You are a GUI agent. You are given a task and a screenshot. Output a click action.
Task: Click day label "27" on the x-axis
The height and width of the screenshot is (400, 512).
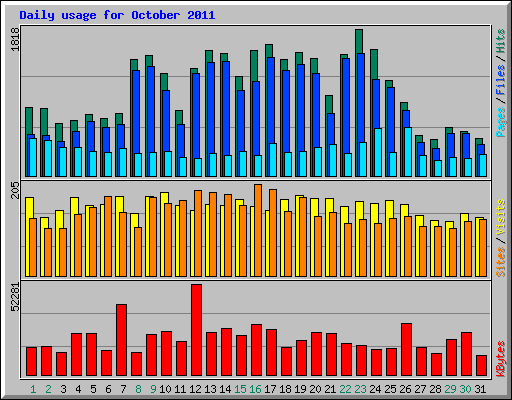[x=420, y=389]
